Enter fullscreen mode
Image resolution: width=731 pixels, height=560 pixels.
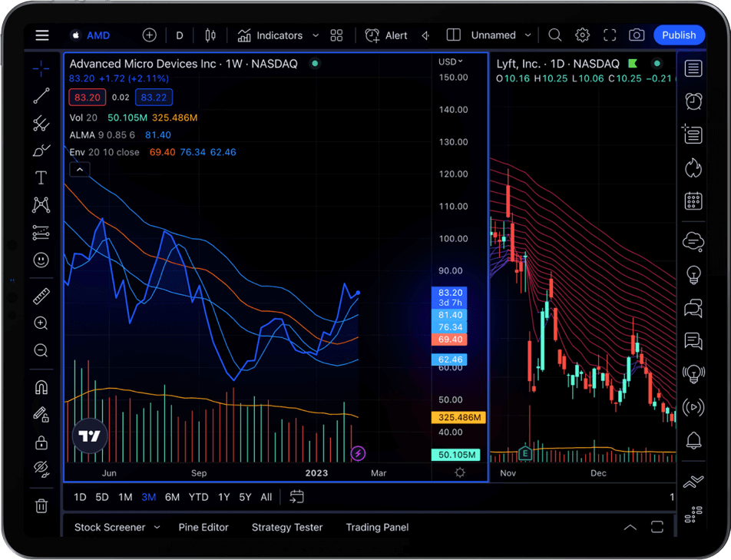point(610,35)
